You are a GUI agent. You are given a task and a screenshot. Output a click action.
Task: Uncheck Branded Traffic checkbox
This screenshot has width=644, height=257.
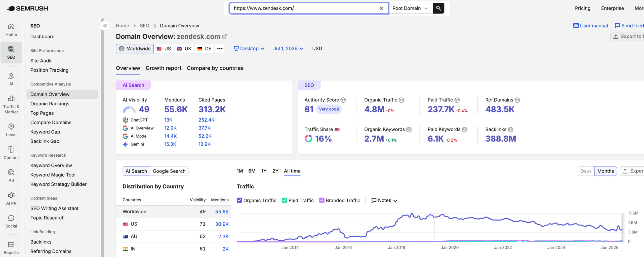322,200
